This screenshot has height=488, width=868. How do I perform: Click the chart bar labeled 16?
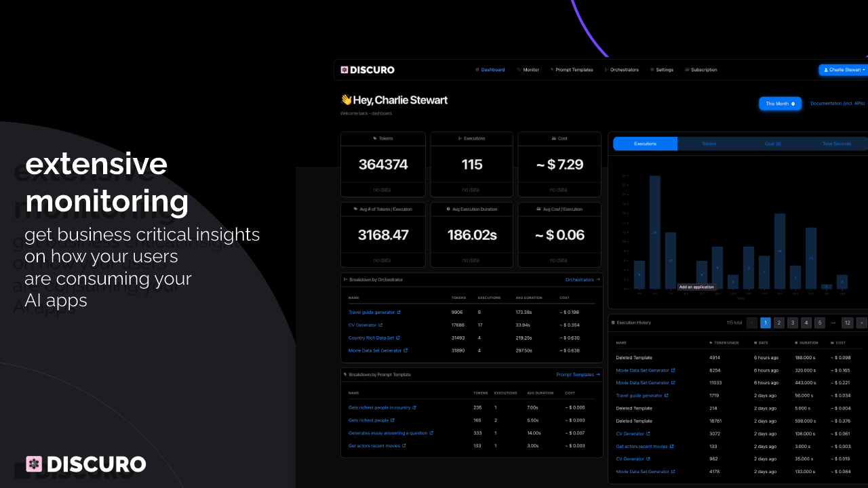click(x=780, y=251)
